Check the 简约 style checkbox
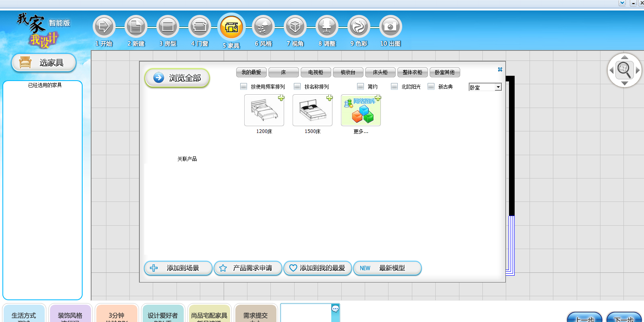Viewport: 644px width, 322px height. coord(360,86)
